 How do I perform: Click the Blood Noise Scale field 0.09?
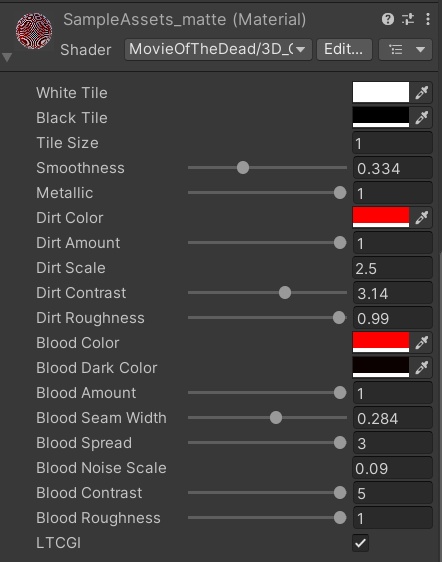(393, 468)
